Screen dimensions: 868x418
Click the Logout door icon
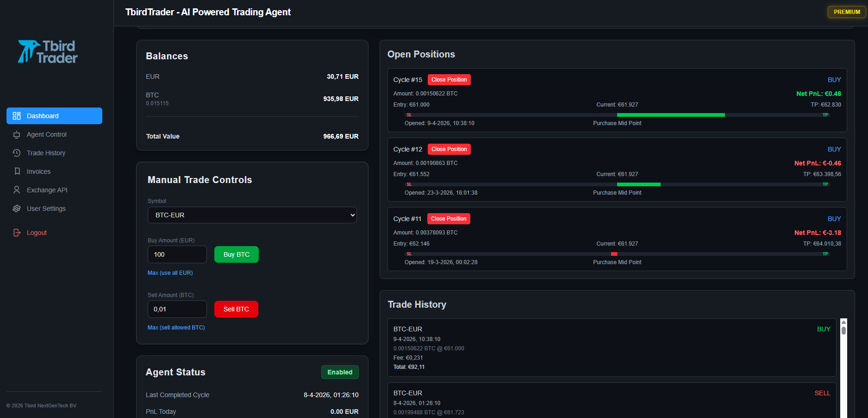17,233
